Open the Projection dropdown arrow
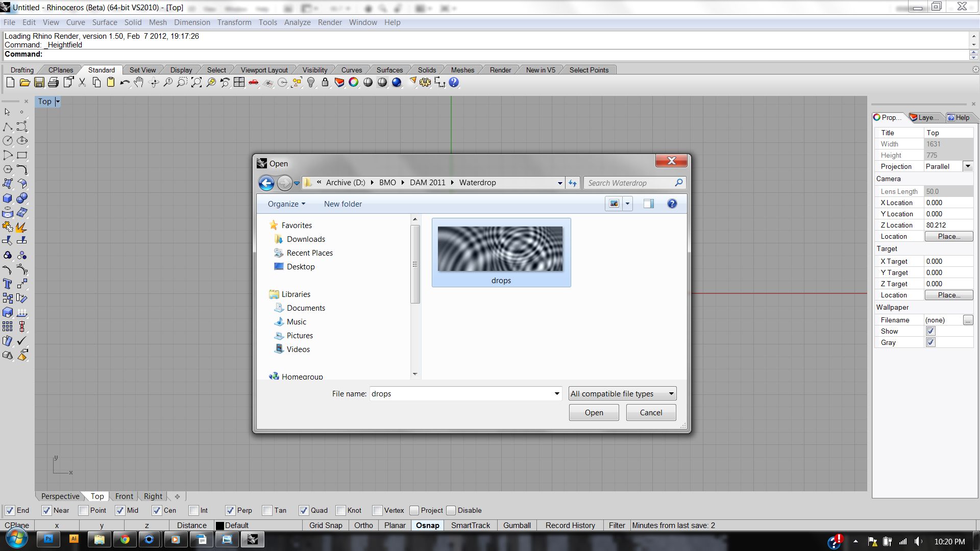The width and height of the screenshot is (980, 551). tap(967, 166)
